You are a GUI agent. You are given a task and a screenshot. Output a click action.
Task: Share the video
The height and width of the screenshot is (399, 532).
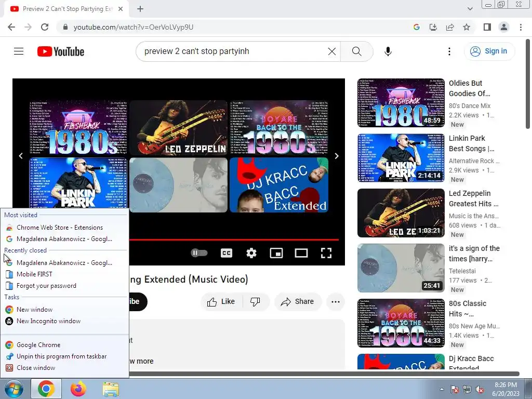click(298, 302)
